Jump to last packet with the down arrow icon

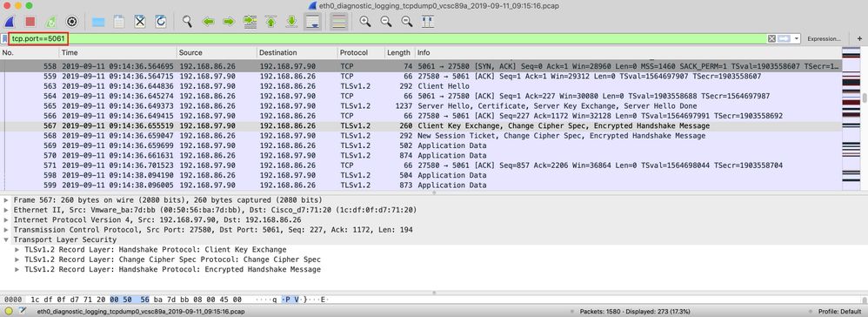291,22
